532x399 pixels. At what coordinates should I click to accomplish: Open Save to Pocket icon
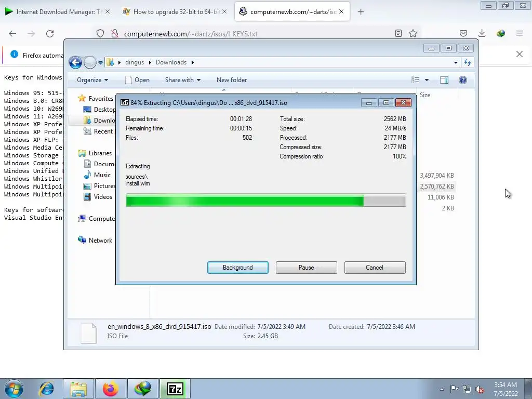click(x=463, y=33)
